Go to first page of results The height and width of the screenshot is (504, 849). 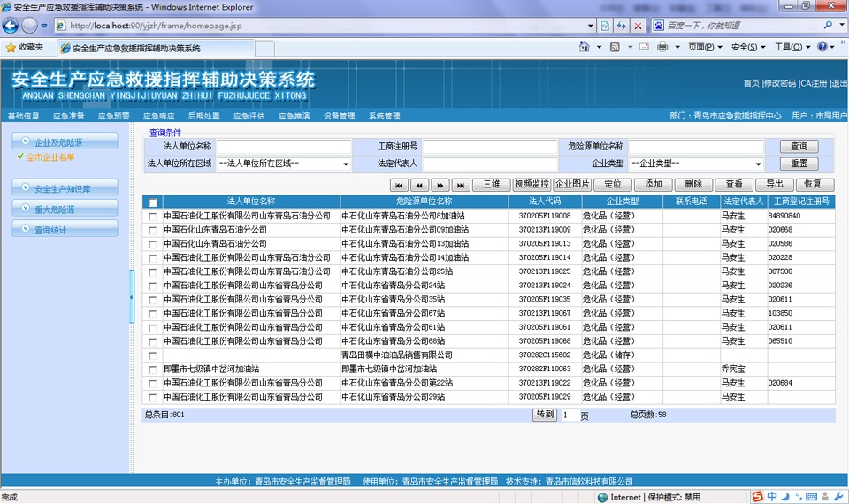pyautogui.click(x=399, y=185)
